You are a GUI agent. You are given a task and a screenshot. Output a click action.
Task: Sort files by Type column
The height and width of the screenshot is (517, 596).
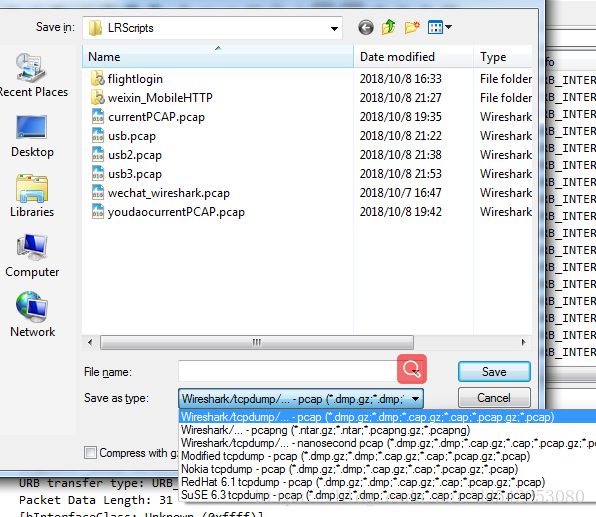point(503,57)
